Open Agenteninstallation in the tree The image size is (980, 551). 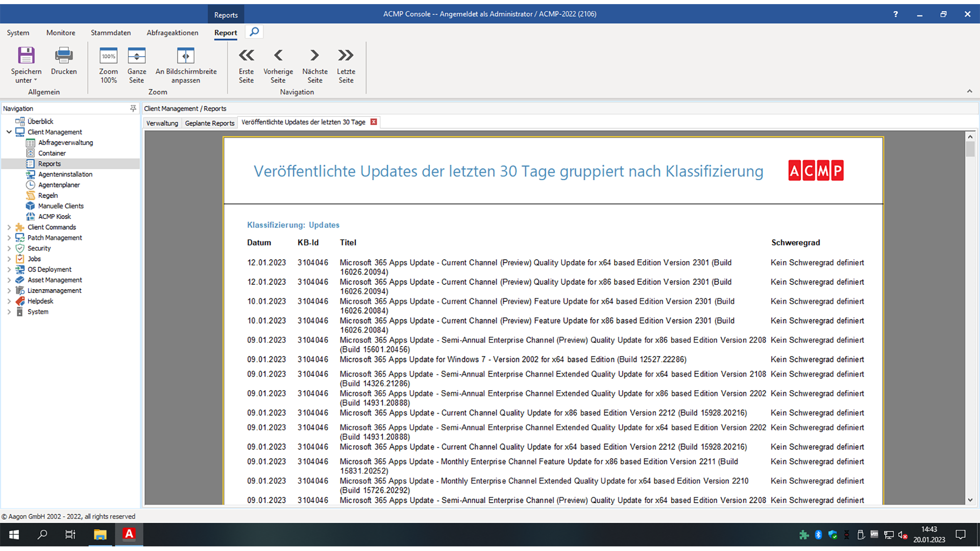[x=65, y=174]
